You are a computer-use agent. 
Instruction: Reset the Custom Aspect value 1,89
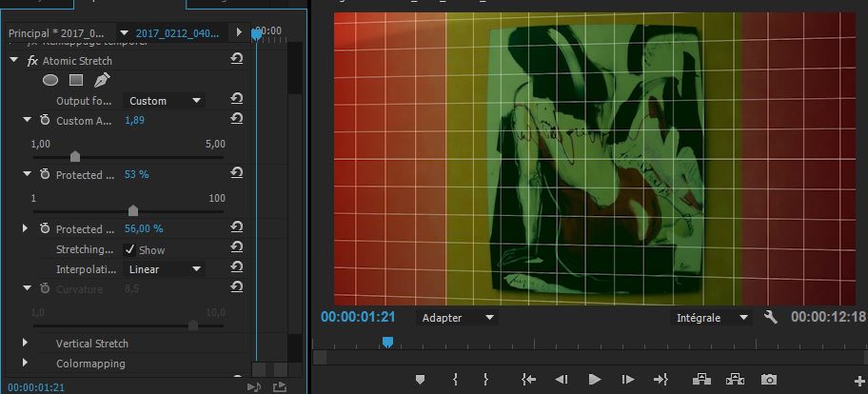pyautogui.click(x=236, y=118)
